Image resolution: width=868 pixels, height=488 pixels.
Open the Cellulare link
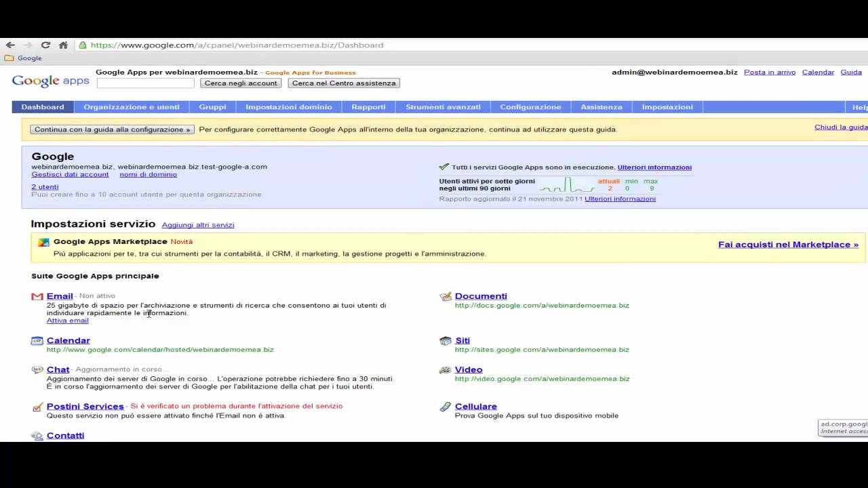coord(476,407)
